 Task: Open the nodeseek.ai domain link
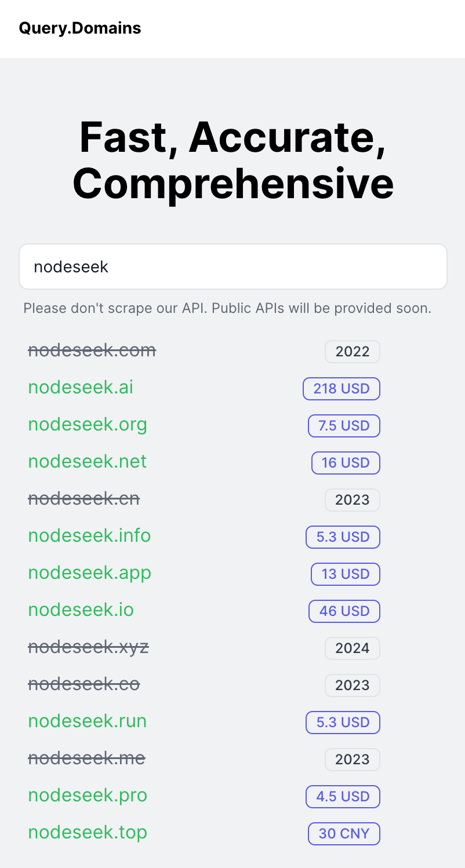tap(81, 388)
